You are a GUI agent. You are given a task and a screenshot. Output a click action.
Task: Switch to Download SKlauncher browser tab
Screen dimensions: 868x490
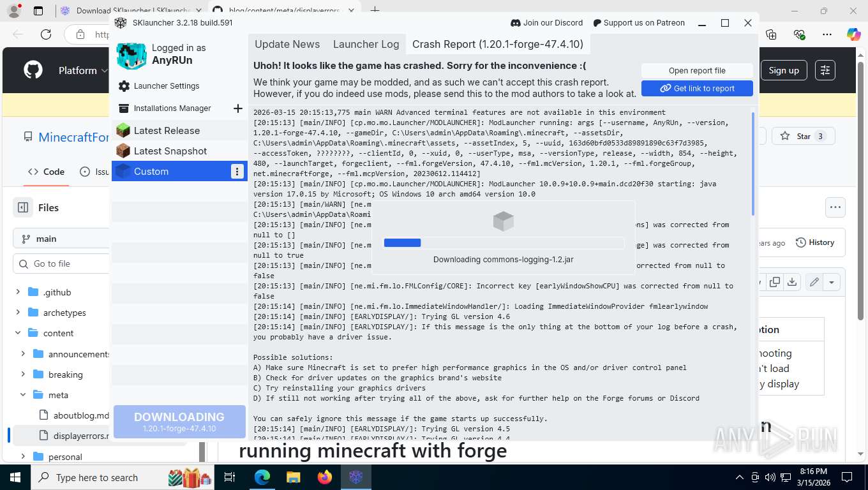tap(131, 11)
